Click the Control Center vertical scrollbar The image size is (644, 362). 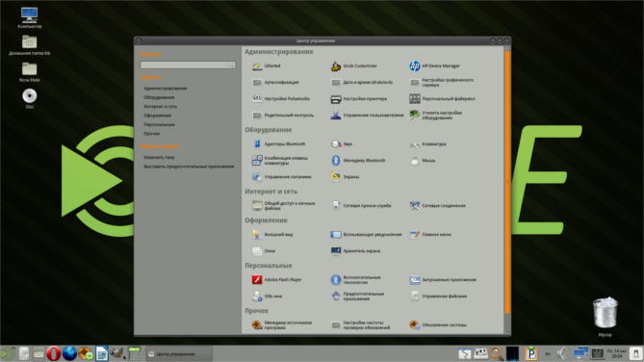point(507,182)
